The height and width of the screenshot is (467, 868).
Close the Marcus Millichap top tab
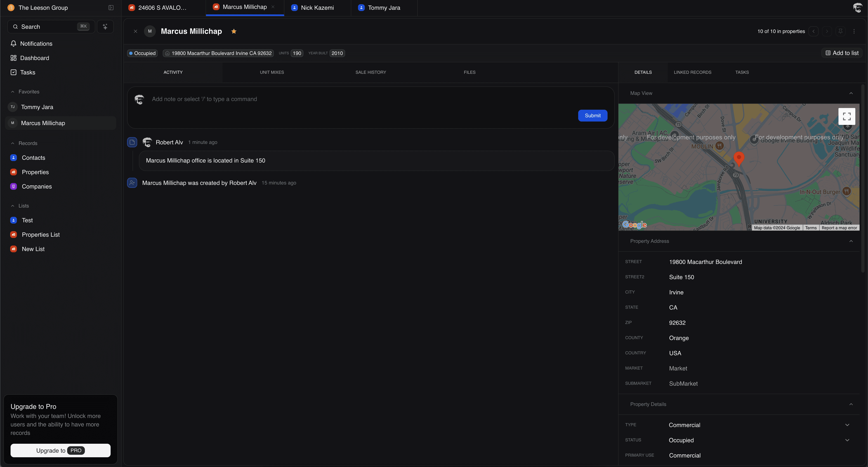273,7
